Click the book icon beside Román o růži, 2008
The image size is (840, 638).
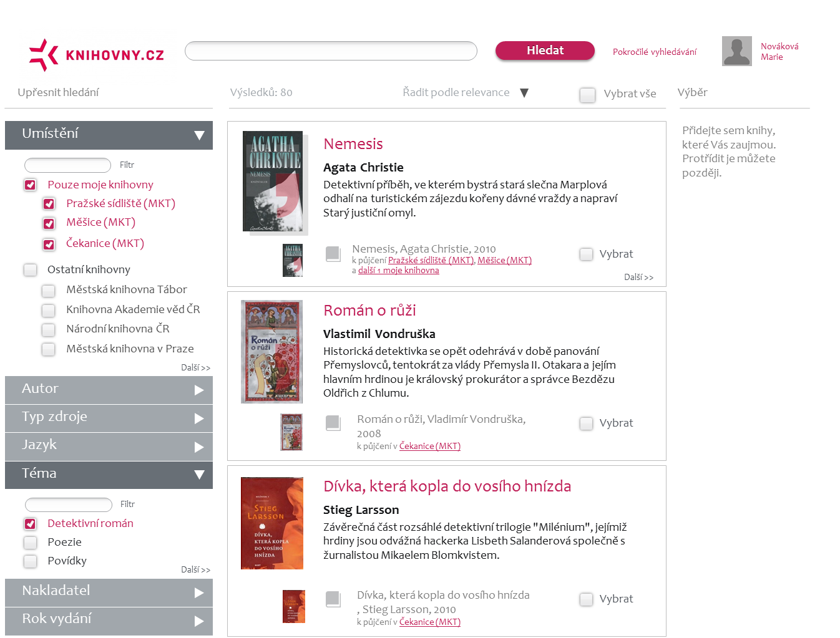point(333,423)
